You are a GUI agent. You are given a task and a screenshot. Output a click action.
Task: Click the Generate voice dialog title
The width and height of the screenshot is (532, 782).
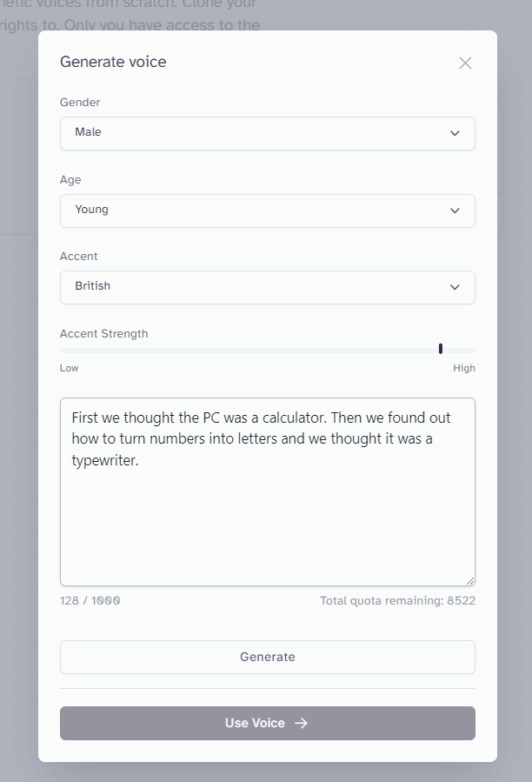[x=113, y=62]
